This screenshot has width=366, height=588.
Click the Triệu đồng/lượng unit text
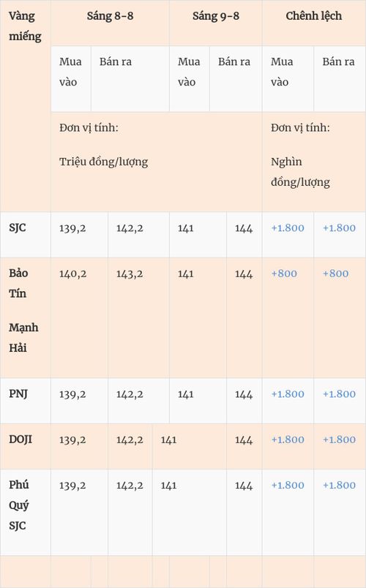(x=104, y=162)
